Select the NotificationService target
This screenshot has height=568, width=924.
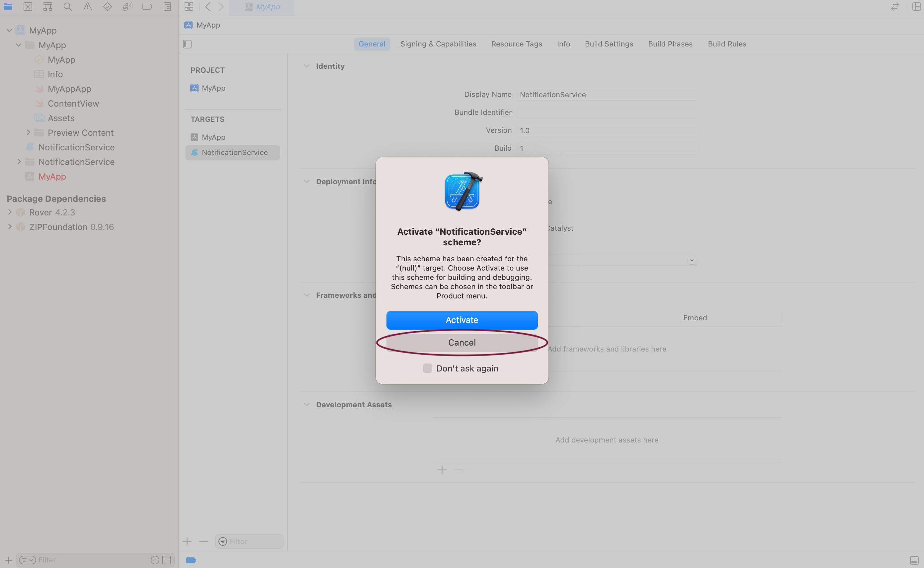232,152
